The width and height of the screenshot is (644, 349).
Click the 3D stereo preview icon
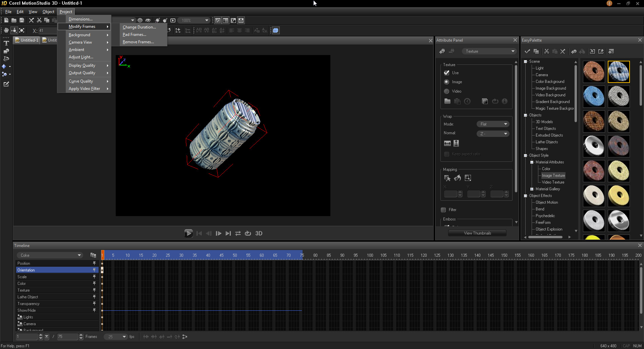click(259, 233)
